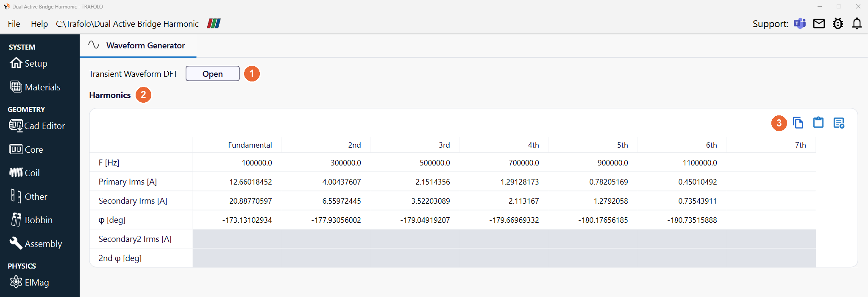The width and height of the screenshot is (868, 297).
Task: Open ElMag physics section
Action: (x=30, y=282)
